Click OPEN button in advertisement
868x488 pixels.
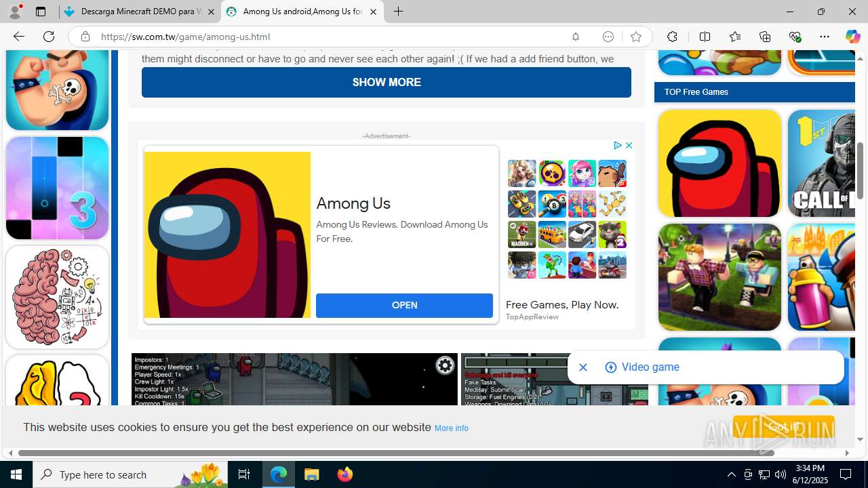(404, 305)
